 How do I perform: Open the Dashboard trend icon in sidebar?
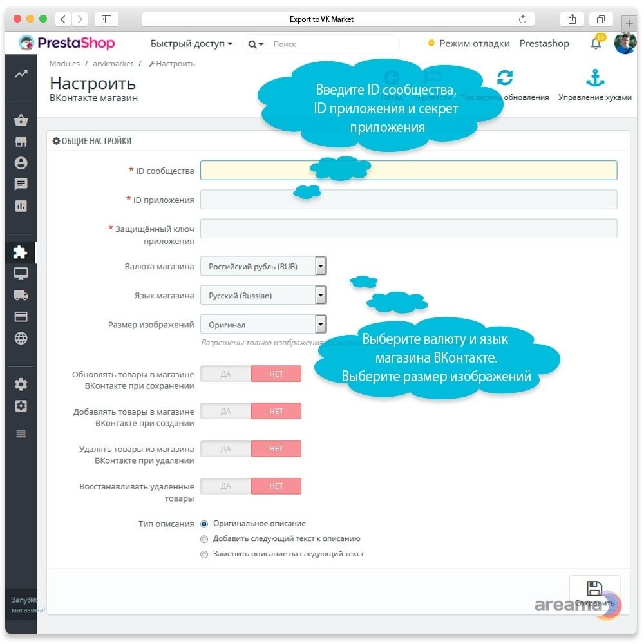click(21, 74)
